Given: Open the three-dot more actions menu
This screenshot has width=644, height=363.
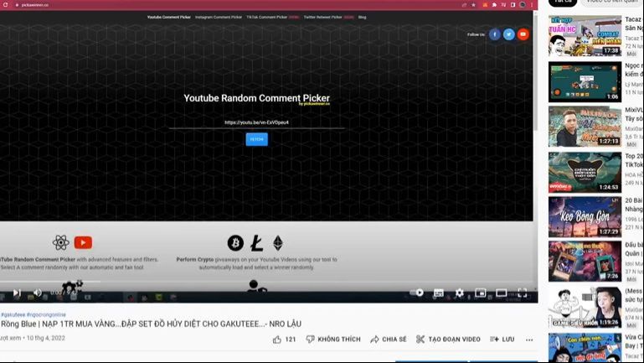Looking at the screenshot, I should (x=529, y=340).
